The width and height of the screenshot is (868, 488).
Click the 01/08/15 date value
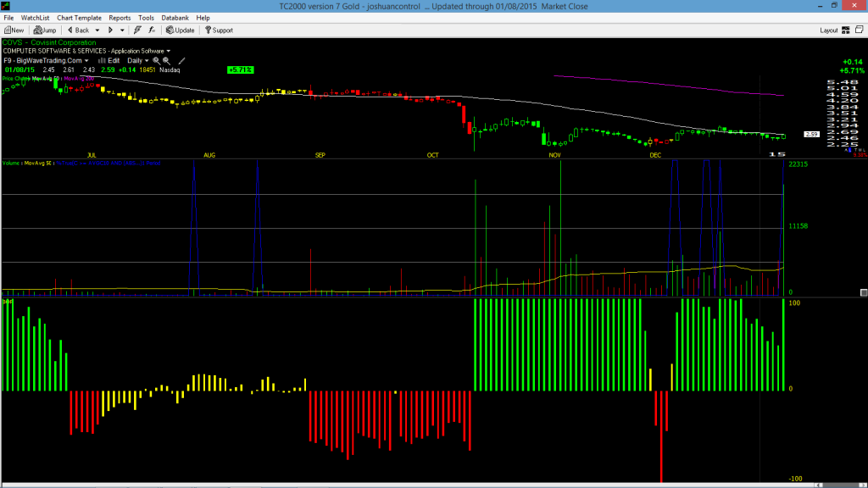point(20,70)
